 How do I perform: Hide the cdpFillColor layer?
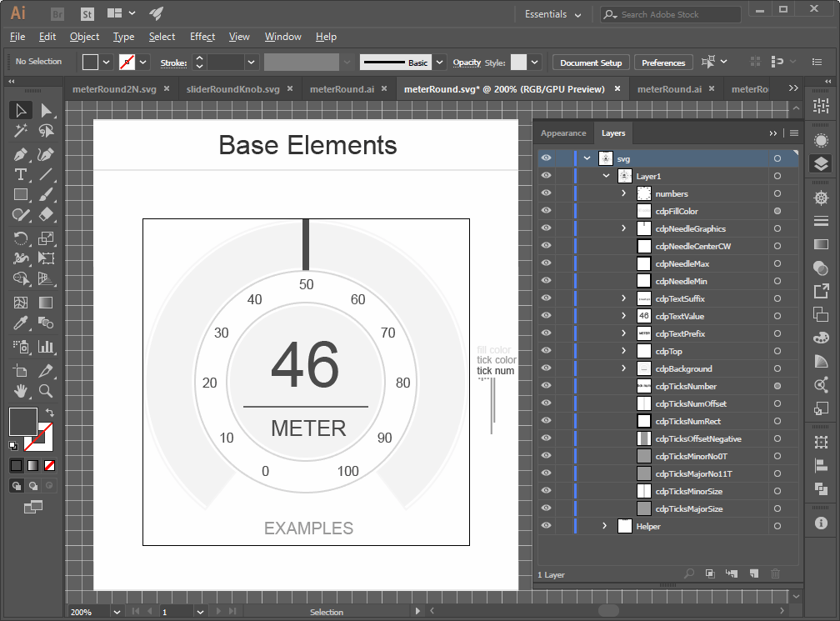coord(546,212)
